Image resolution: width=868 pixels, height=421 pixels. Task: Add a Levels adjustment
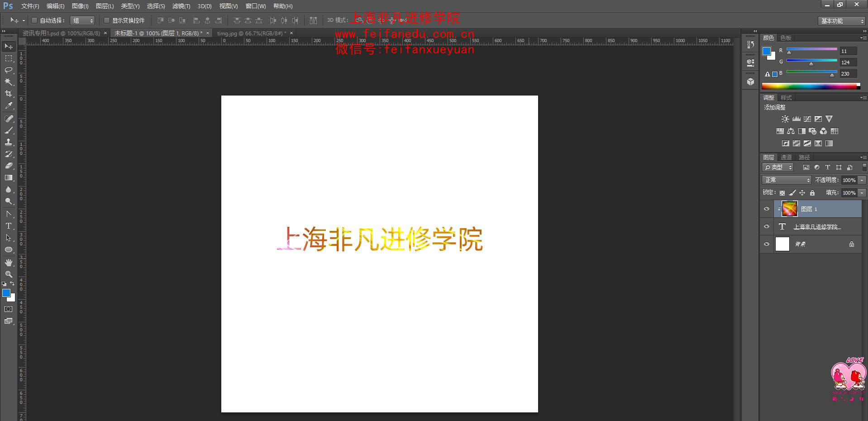[x=796, y=119]
